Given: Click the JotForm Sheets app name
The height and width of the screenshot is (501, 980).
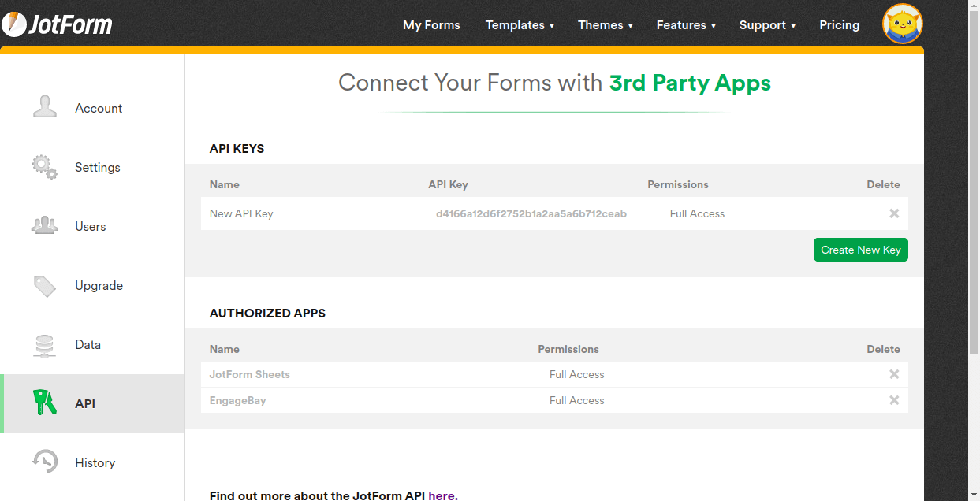Looking at the screenshot, I should click(250, 374).
